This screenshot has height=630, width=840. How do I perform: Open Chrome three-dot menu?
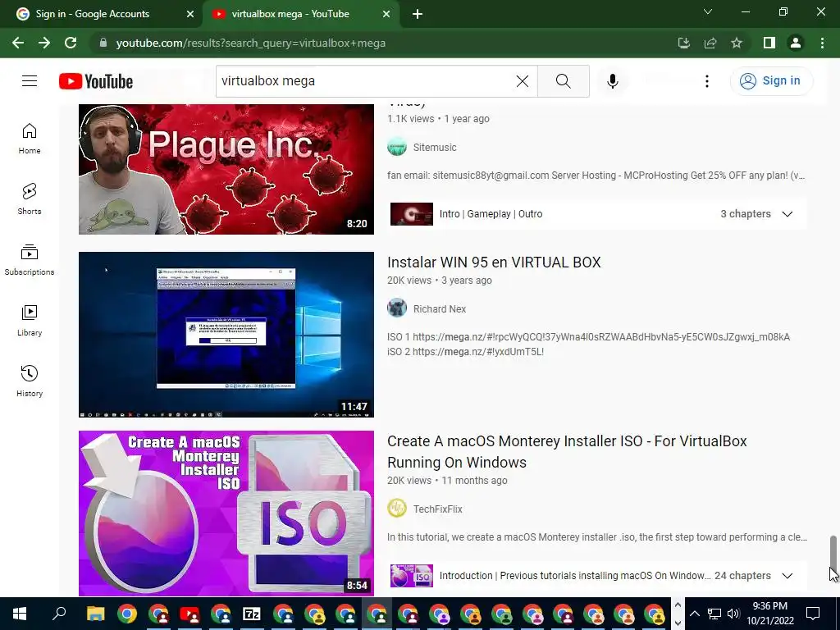822,43
